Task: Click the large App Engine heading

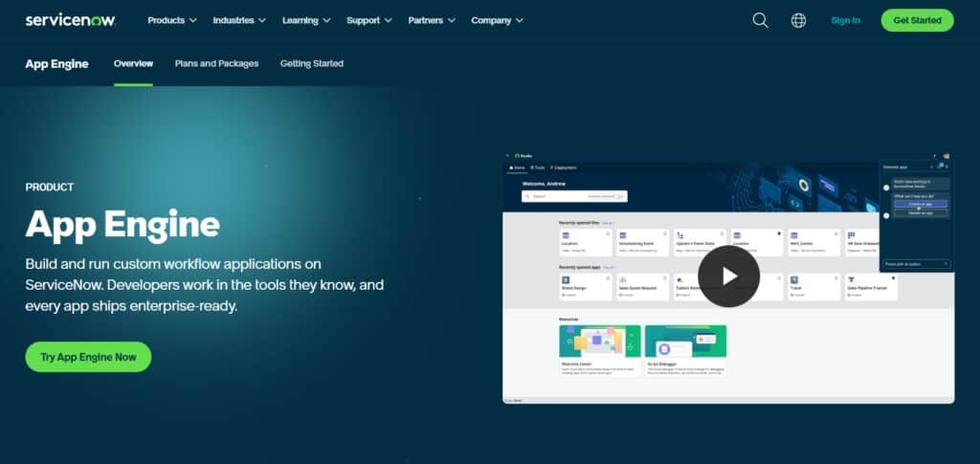Action: [x=122, y=224]
